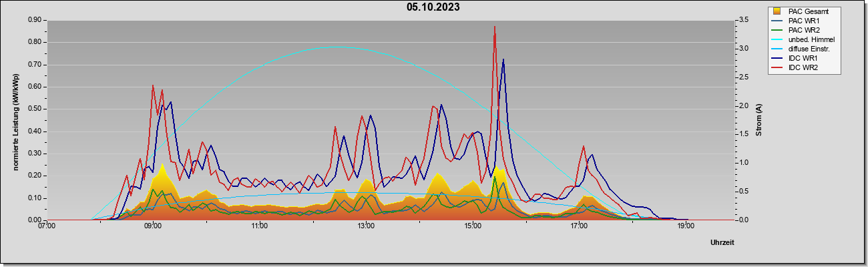
Task: Click the 0.60 left axis value
Action: pos(35,87)
